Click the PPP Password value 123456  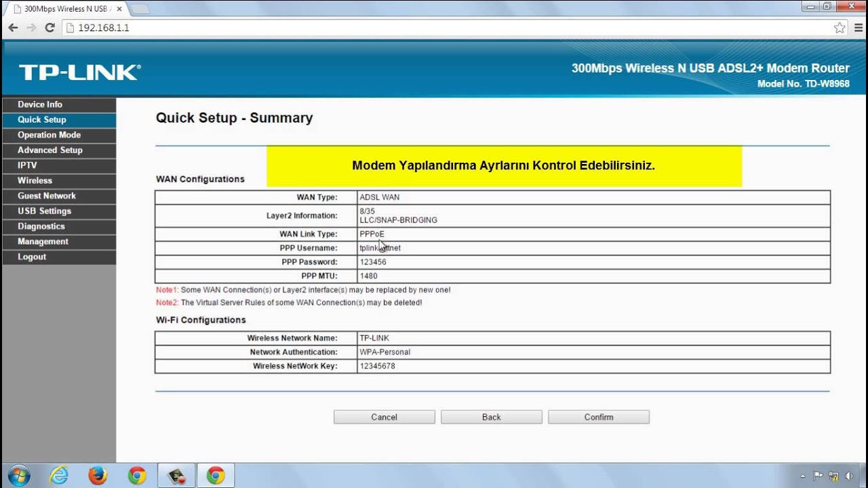pyautogui.click(x=373, y=262)
